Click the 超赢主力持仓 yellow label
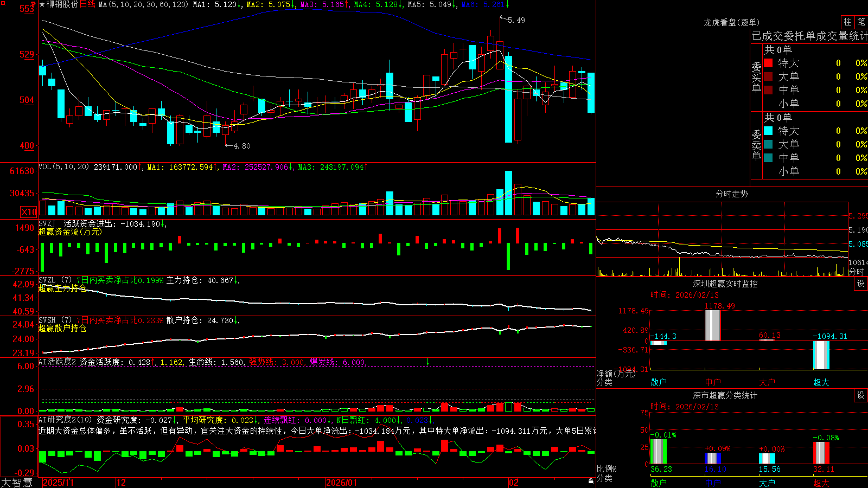868x488 pixels. [62, 288]
